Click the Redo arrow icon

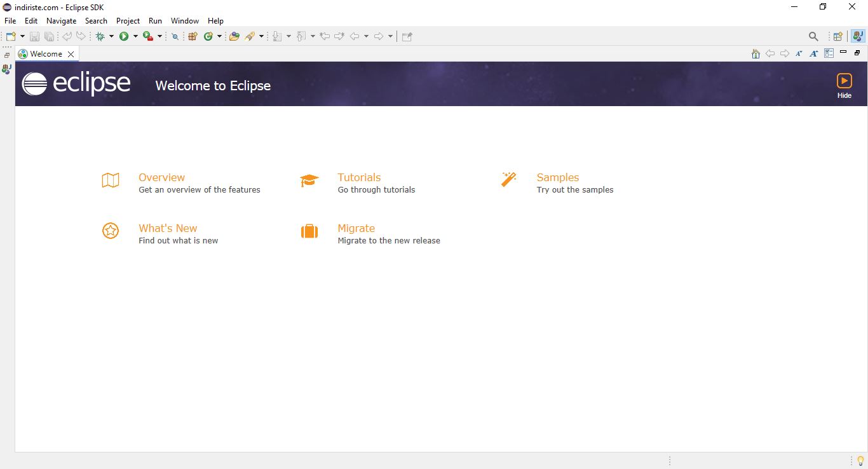click(81, 37)
